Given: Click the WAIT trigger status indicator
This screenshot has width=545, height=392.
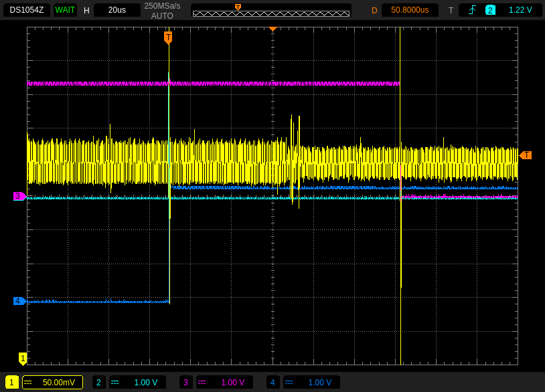Looking at the screenshot, I should coord(65,10).
